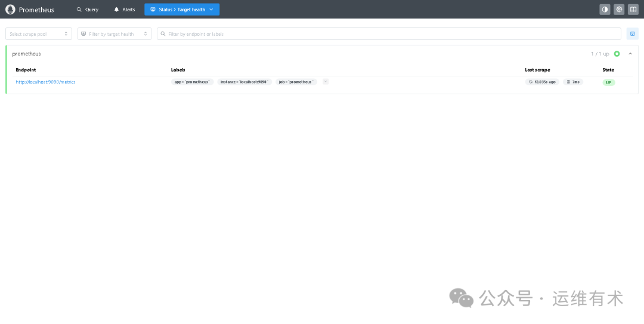
Task: Open the documentation book icon
Action: 633,10
